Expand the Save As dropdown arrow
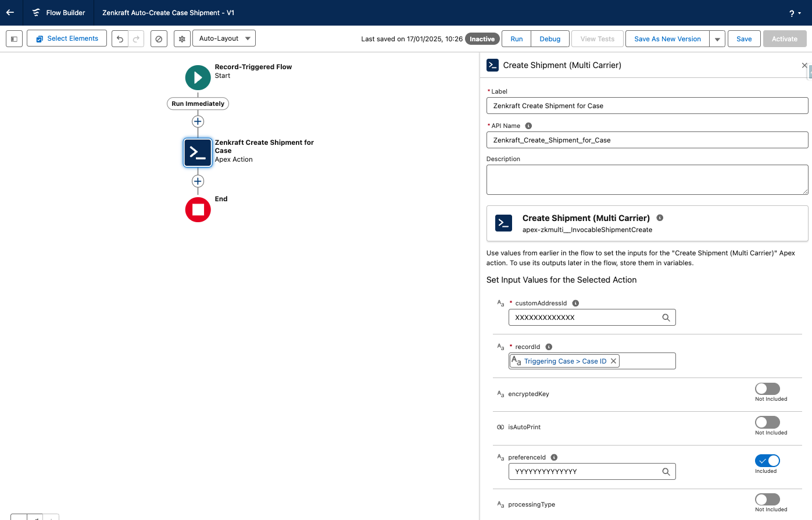Screen dimensions: 812x520 (717, 39)
